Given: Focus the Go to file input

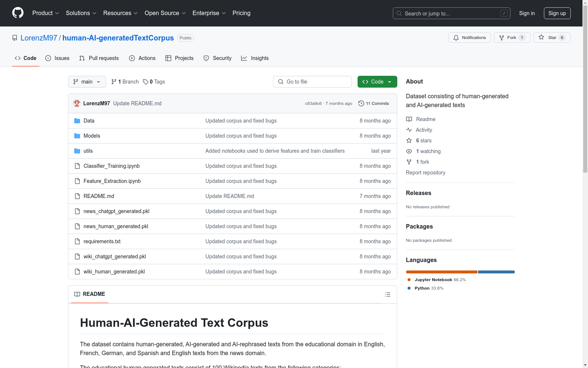Looking at the screenshot, I should (312, 82).
